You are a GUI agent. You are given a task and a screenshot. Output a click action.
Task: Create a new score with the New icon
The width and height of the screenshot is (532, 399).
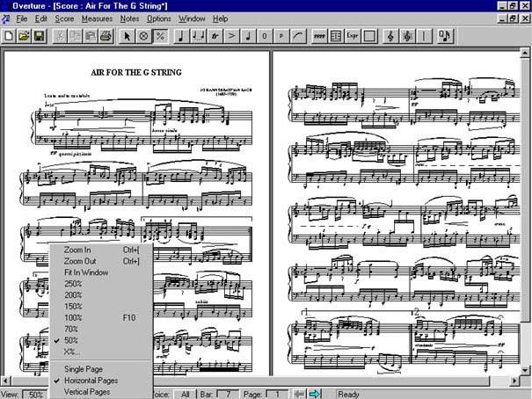click(9, 36)
